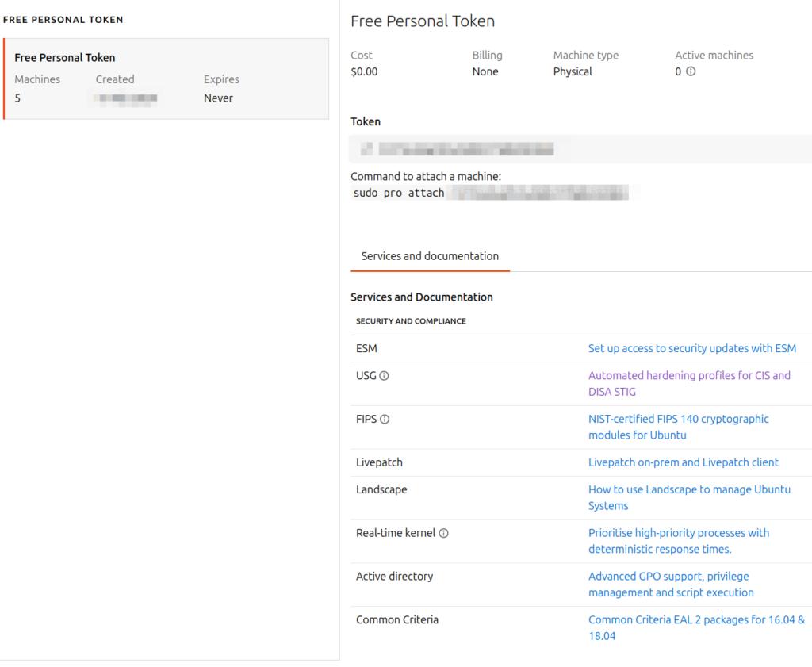Click the sudo pro attach command text

pyautogui.click(x=399, y=194)
